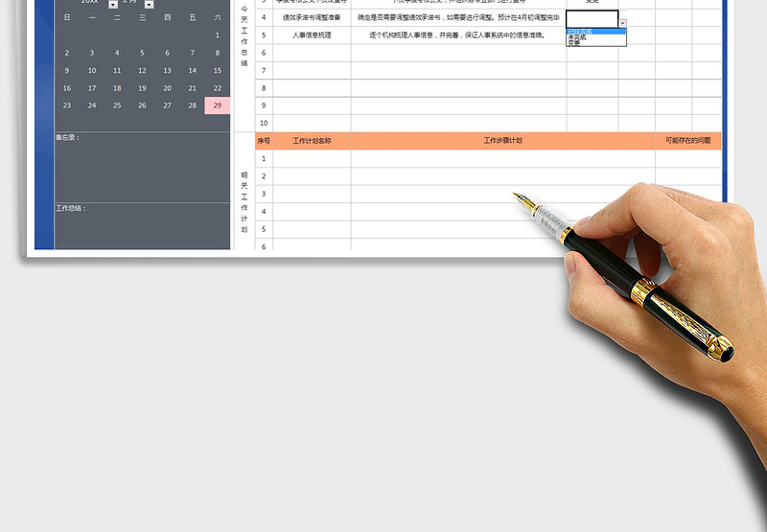This screenshot has width=767, height=532.
Task: Select the 工作步骤计划 column header
Action: (x=502, y=141)
